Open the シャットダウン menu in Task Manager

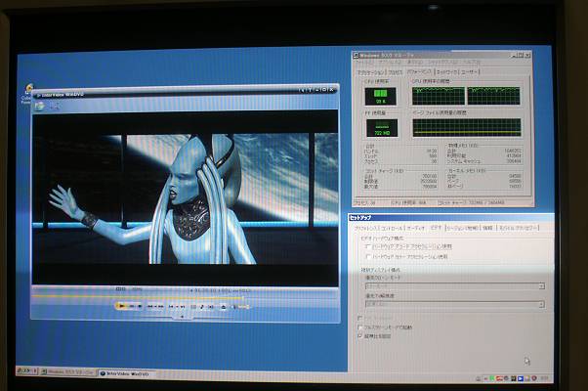point(443,63)
